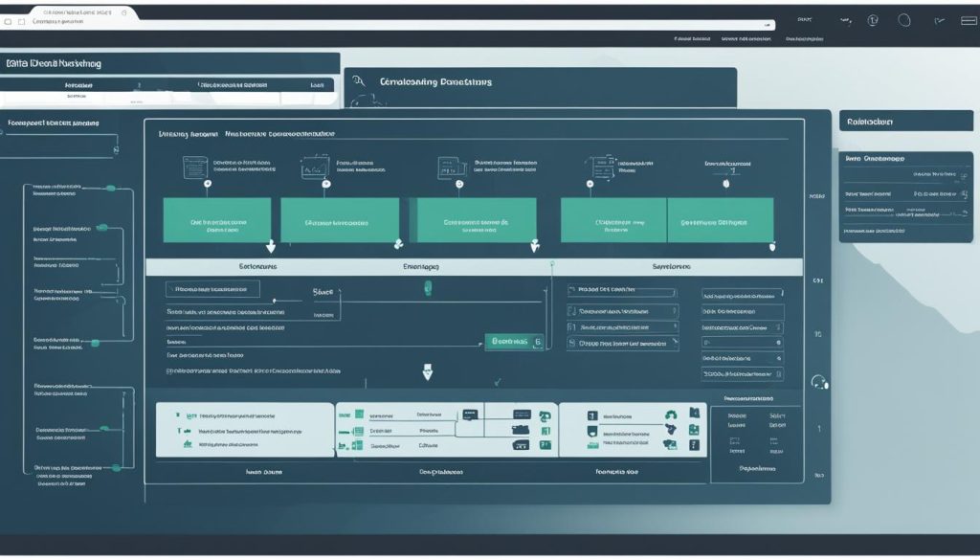Click the header button of the right side panel
Screen dimensions: 980x560
906,122
